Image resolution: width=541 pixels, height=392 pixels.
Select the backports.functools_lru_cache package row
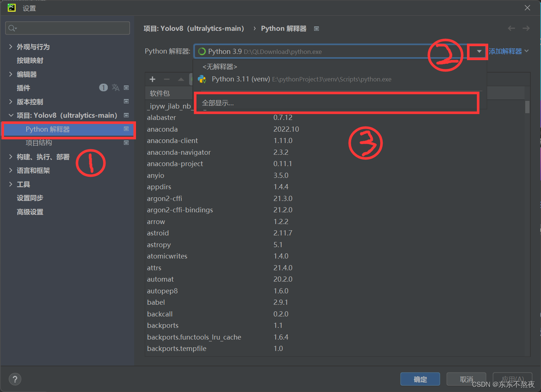coord(335,337)
